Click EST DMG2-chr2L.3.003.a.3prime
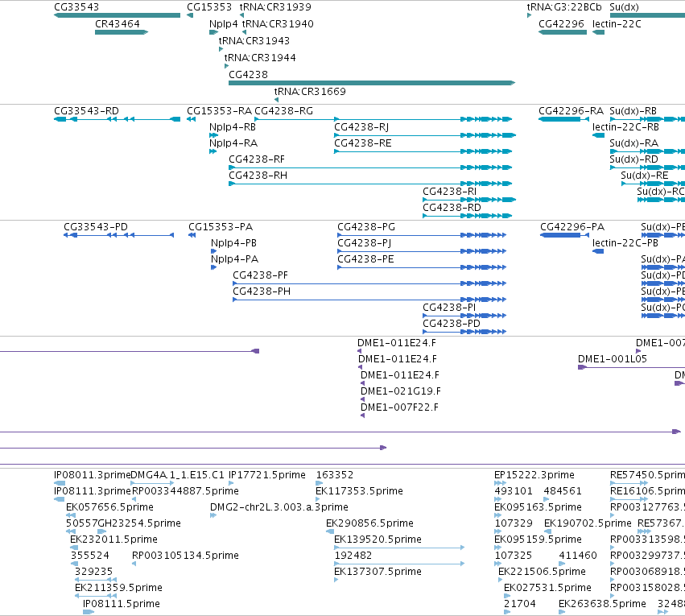The height and width of the screenshot is (616, 685). (213, 515)
